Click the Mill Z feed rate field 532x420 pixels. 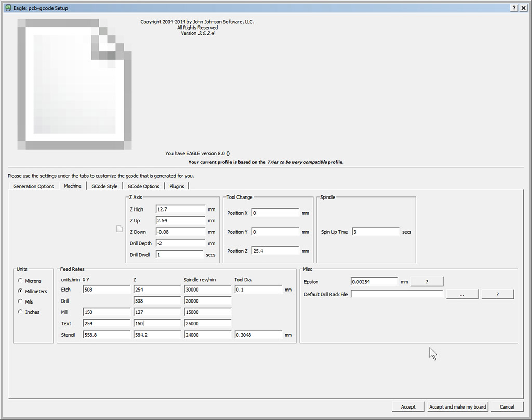157,312
